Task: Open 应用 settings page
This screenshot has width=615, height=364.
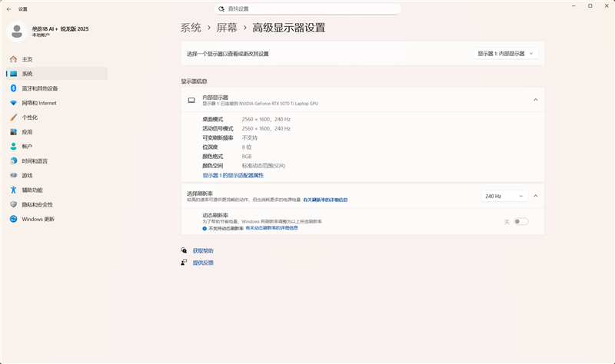Action: tap(27, 132)
